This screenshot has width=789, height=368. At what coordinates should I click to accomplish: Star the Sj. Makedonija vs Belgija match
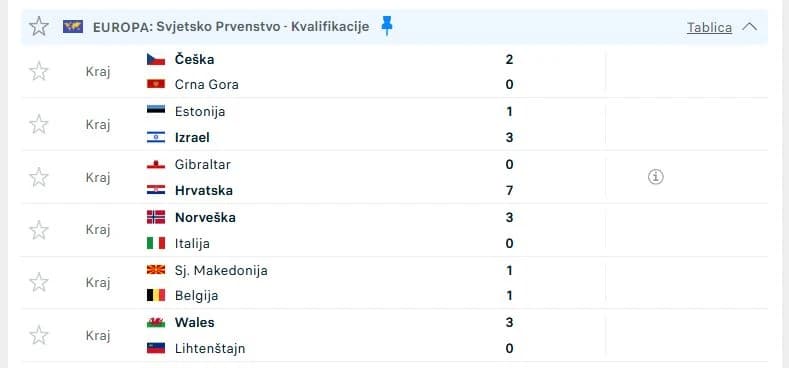tap(39, 282)
